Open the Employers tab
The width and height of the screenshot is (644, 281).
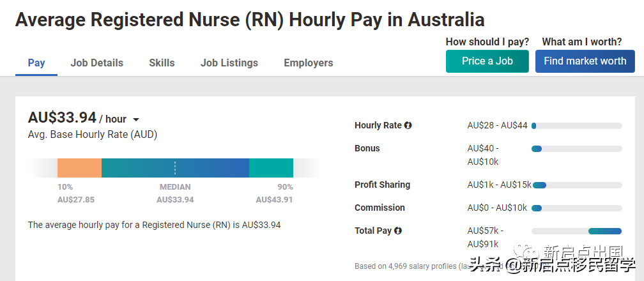(x=308, y=63)
